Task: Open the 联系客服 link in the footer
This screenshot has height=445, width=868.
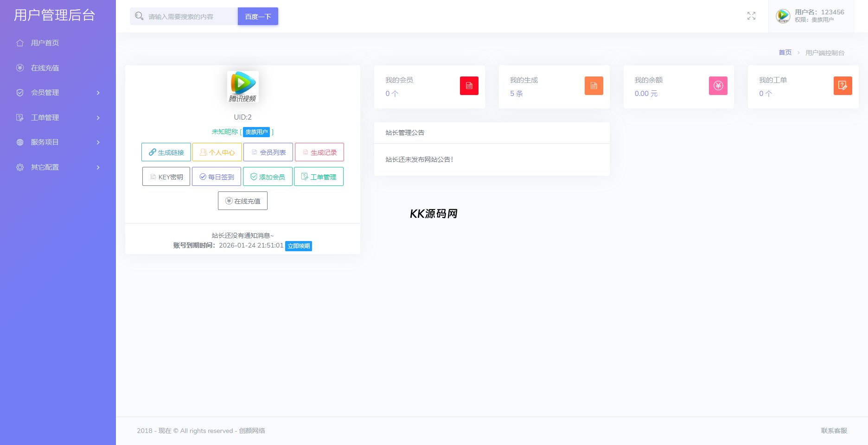Action: pos(833,430)
